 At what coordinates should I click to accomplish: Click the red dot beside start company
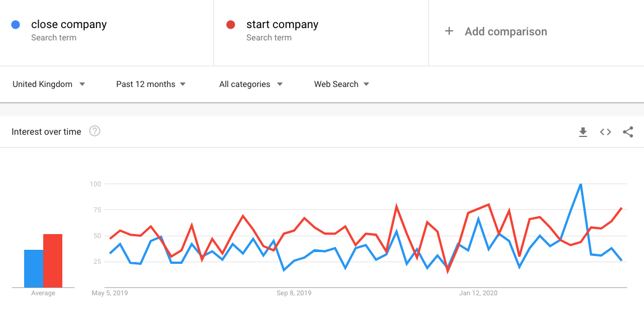[x=230, y=25]
